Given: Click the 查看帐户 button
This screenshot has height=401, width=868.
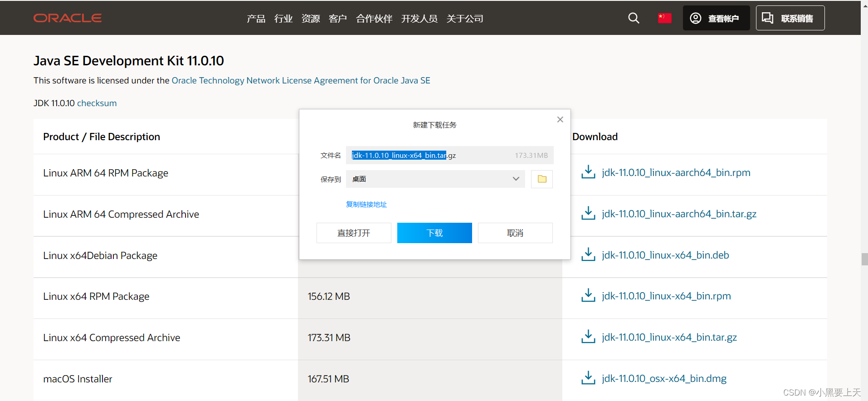Looking at the screenshot, I should coord(716,18).
